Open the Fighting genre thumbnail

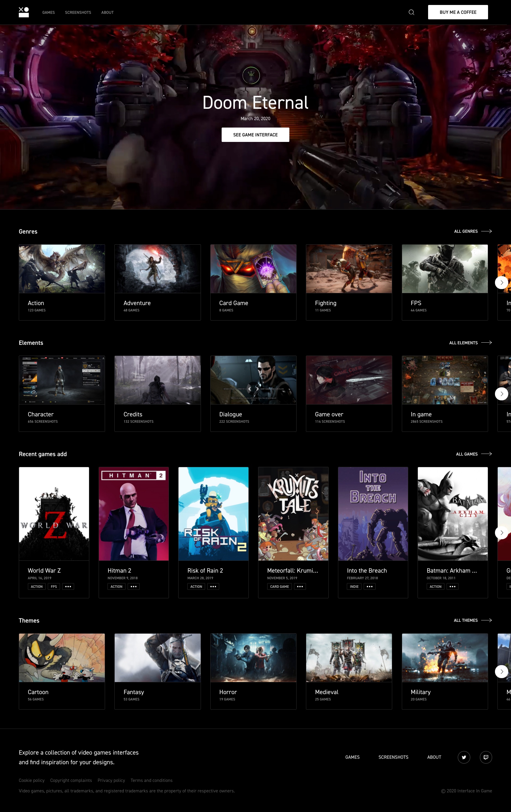tap(349, 269)
